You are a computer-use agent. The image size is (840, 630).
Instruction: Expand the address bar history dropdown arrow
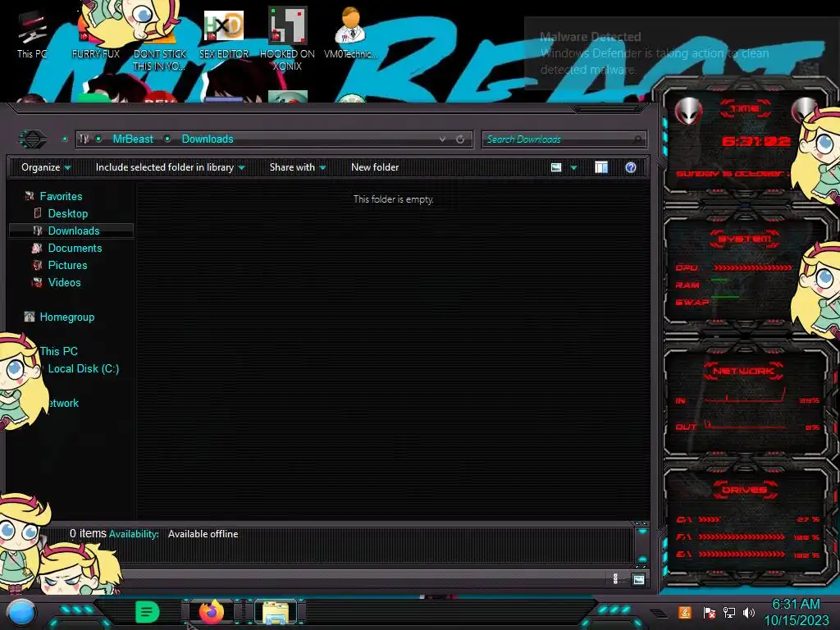click(x=442, y=139)
